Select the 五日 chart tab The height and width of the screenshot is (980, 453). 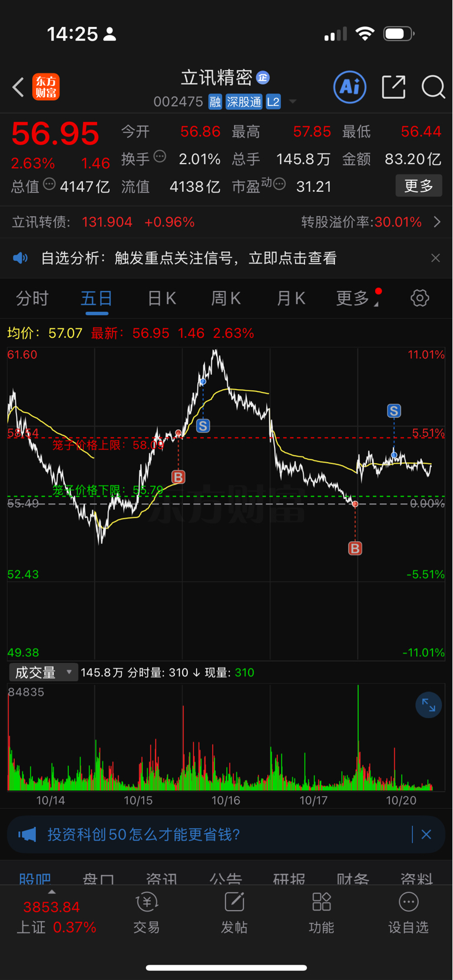[x=97, y=298]
